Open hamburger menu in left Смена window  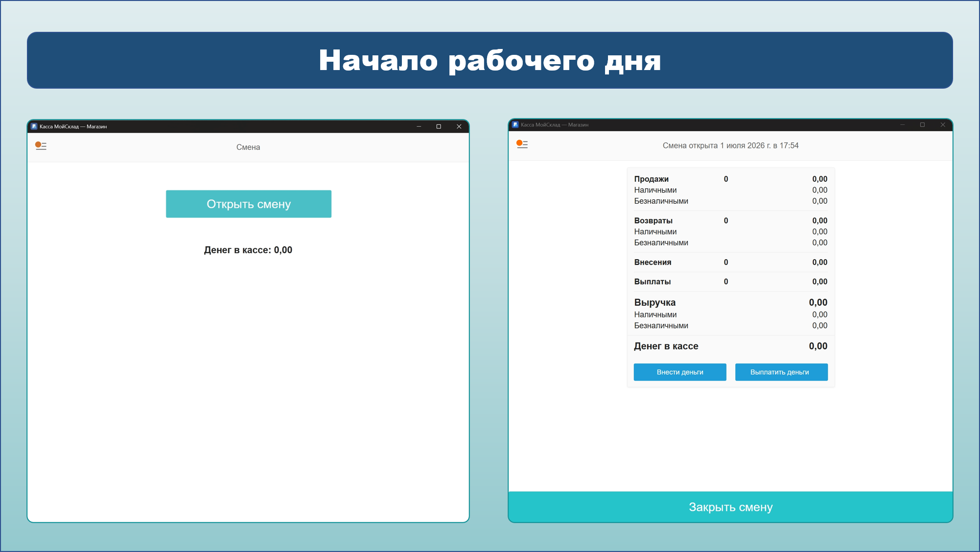[x=41, y=146]
